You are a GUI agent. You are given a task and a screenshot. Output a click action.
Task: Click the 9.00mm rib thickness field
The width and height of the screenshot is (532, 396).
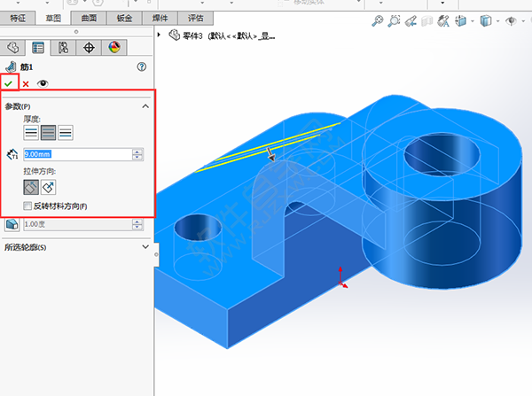(x=78, y=154)
